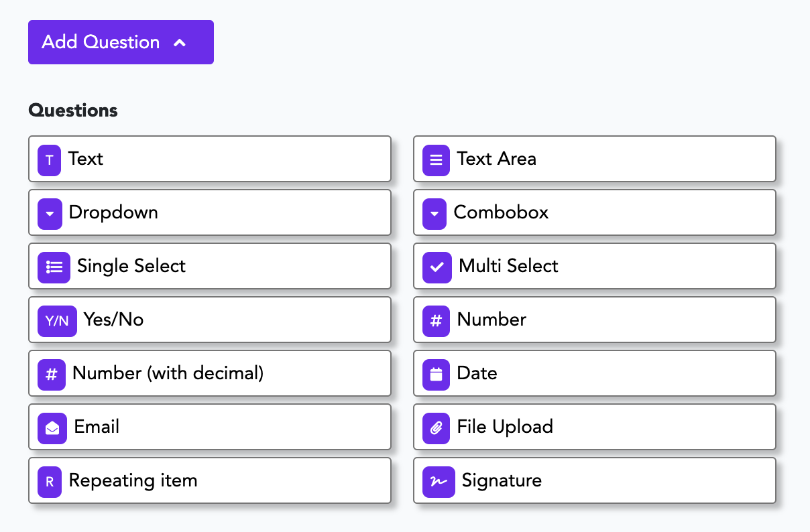Click the Signature scribble icon
This screenshot has height=532, width=810.
[439, 481]
